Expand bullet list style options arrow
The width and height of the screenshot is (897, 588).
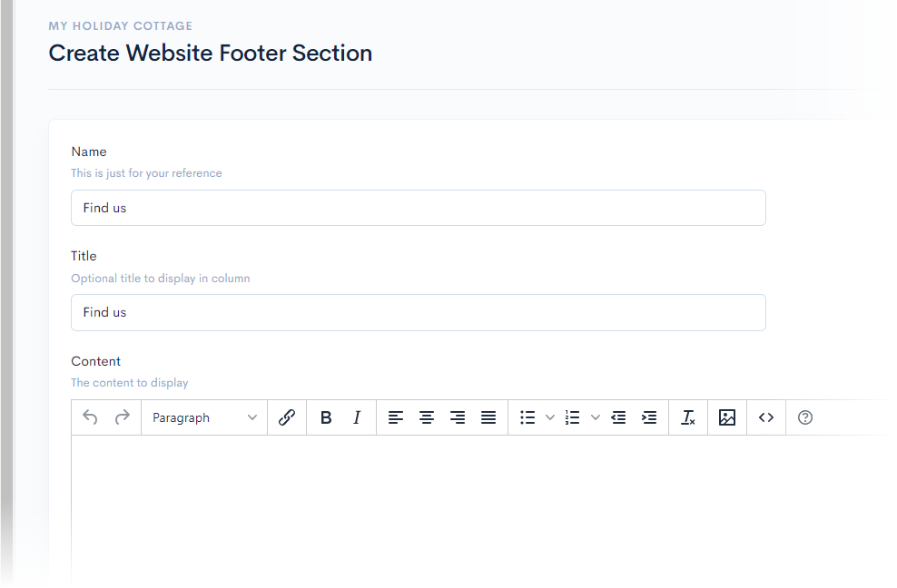coord(550,417)
